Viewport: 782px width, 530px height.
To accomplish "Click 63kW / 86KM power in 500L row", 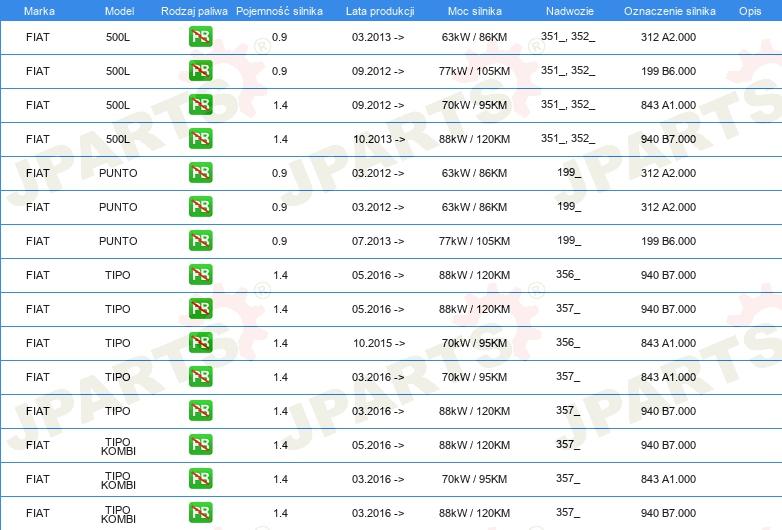I will 474,37.
